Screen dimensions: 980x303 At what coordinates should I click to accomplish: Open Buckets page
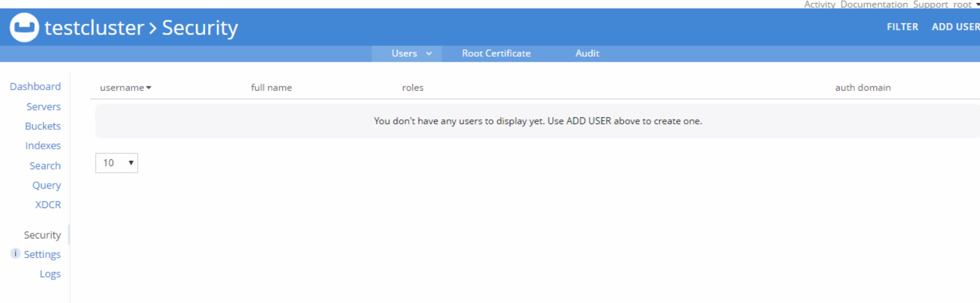coord(43,126)
